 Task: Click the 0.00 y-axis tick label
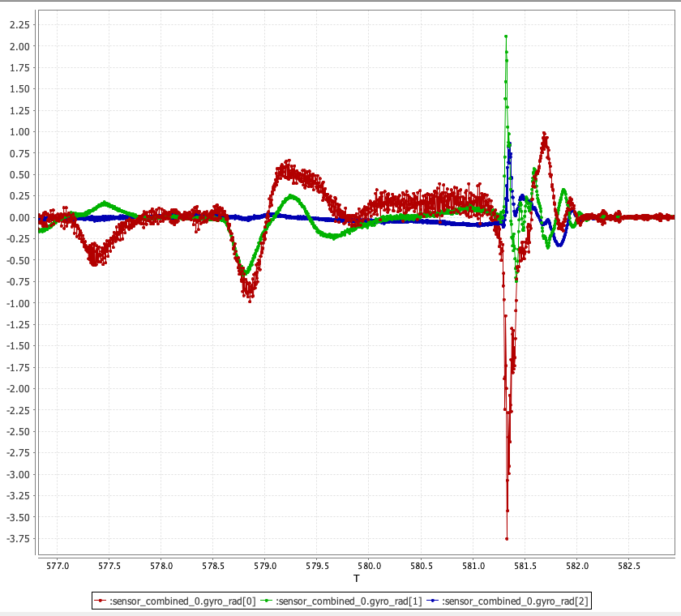coord(19,217)
